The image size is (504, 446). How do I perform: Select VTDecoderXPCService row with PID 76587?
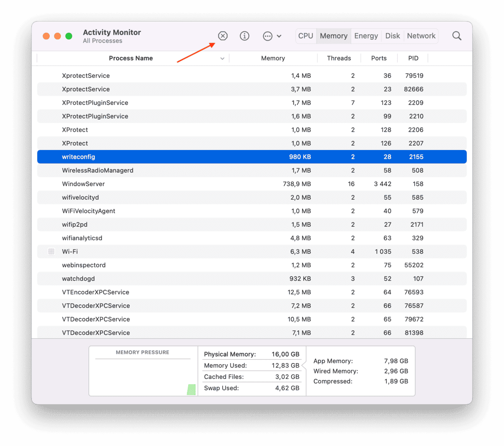[252, 306]
